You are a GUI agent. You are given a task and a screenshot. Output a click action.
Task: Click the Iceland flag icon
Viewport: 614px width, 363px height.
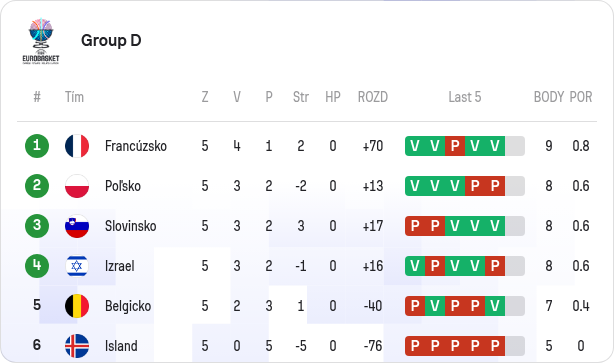(77, 346)
